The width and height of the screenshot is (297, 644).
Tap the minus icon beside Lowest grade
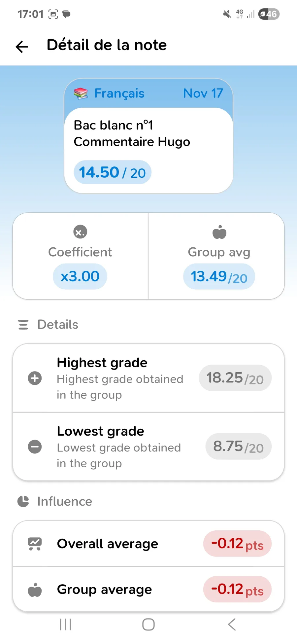[x=35, y=447]
